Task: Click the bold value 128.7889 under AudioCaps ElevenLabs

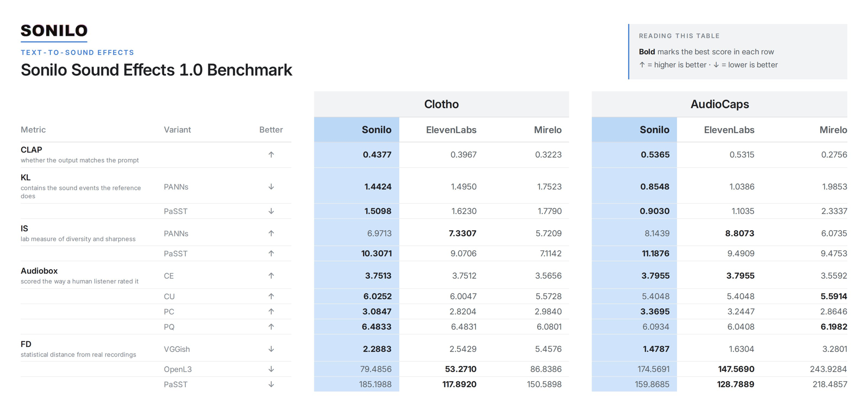Action: [x=736, y=384]
